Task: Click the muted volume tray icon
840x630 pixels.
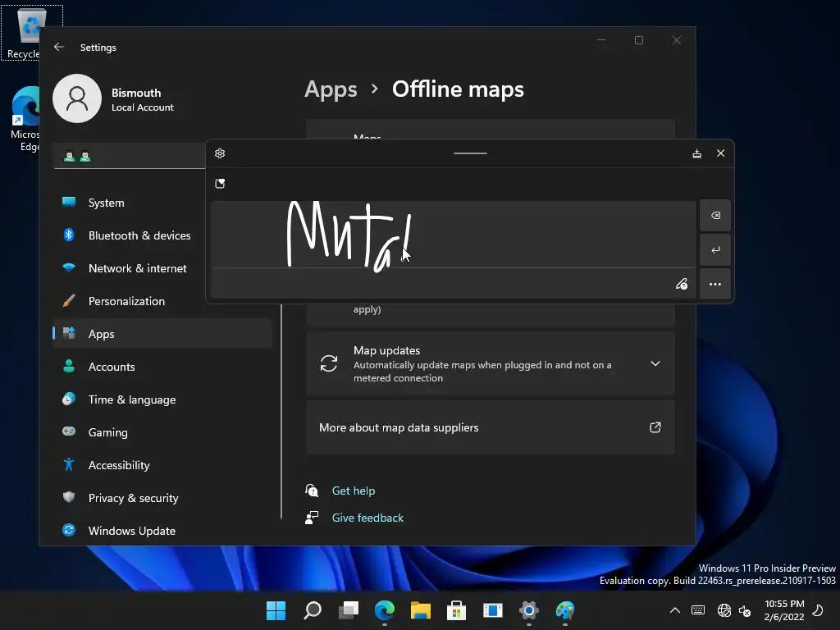Action: tap(745, 610)
